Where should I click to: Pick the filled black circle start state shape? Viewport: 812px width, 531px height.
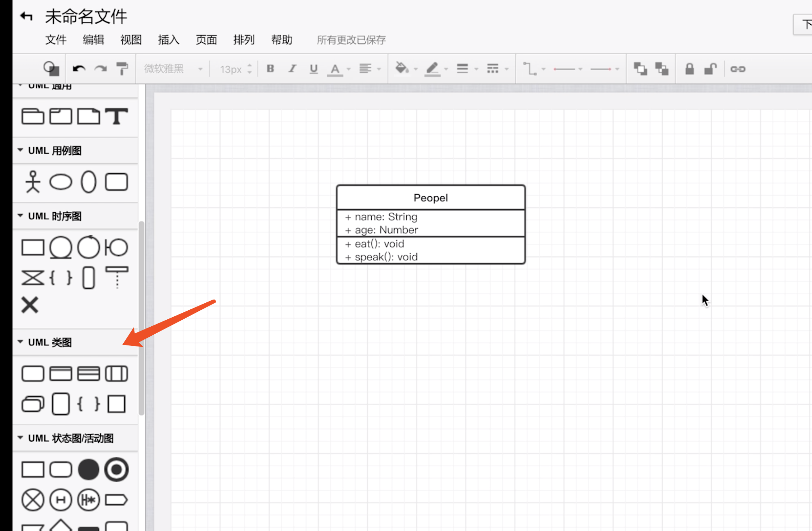[x=89, y=469]
